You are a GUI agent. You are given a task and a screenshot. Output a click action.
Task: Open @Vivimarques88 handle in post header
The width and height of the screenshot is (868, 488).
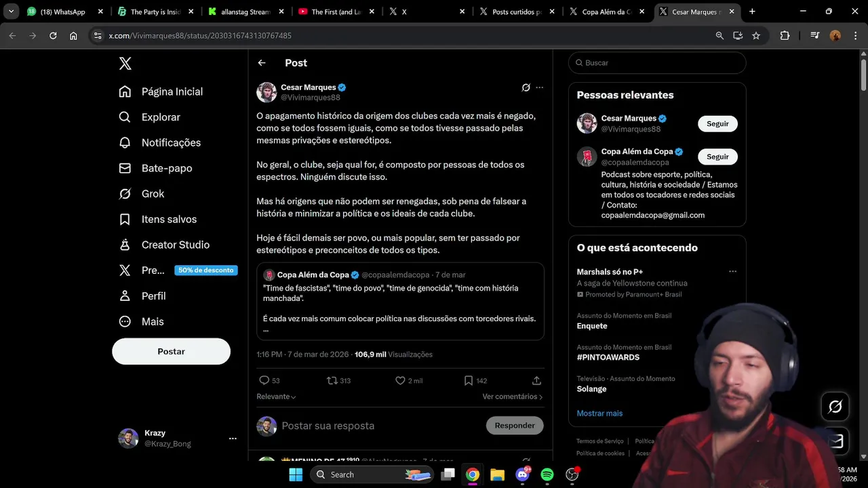pyautogui.click(x=311, y=98)
